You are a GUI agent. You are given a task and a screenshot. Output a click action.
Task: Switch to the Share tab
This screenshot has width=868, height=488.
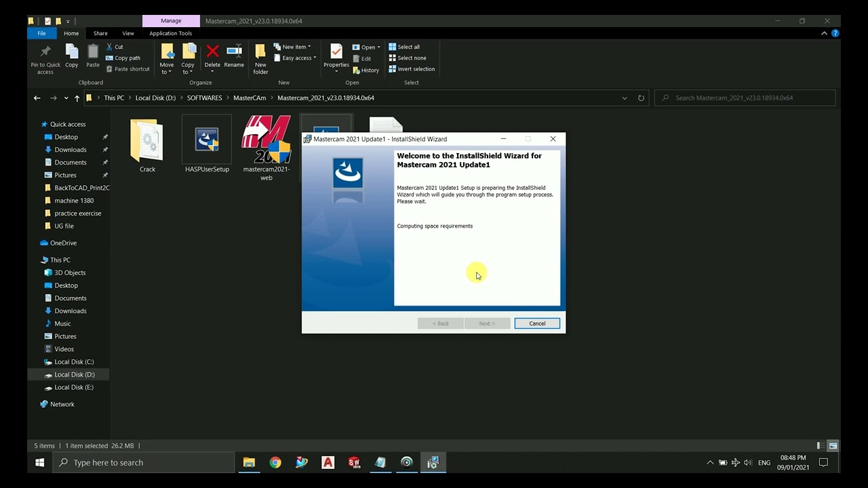[100, 33]
